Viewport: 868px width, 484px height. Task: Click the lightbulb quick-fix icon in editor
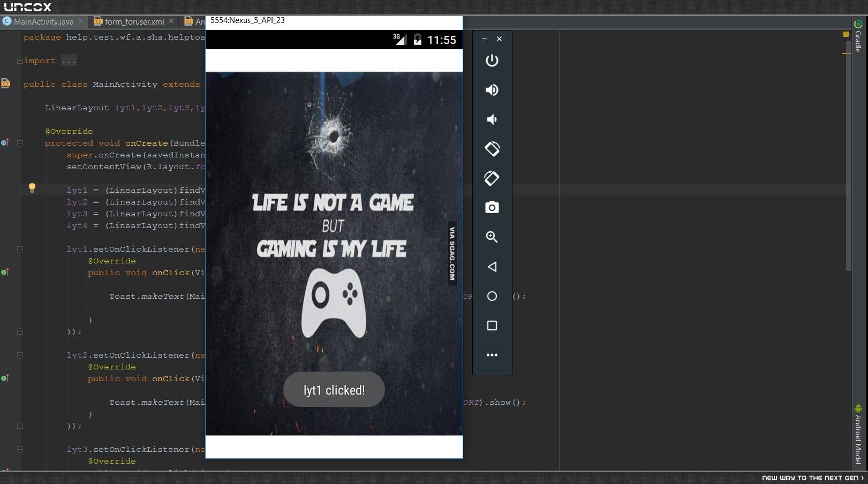tap(32, 187)
